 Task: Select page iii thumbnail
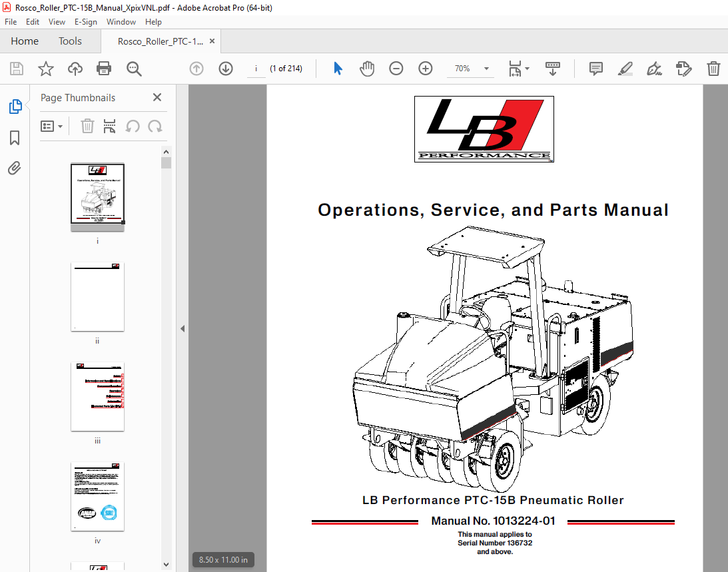click(97, 396)
